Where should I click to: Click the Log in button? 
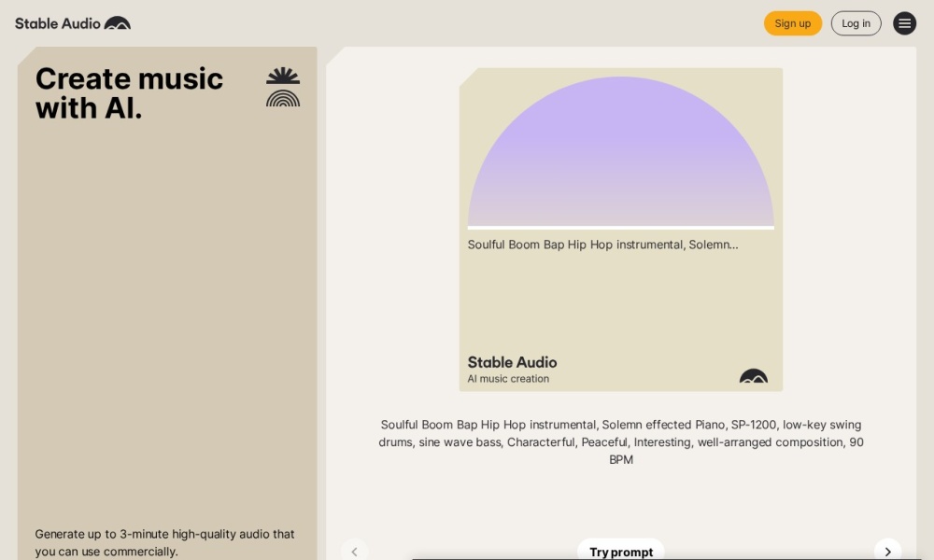[x=856, y=23]
